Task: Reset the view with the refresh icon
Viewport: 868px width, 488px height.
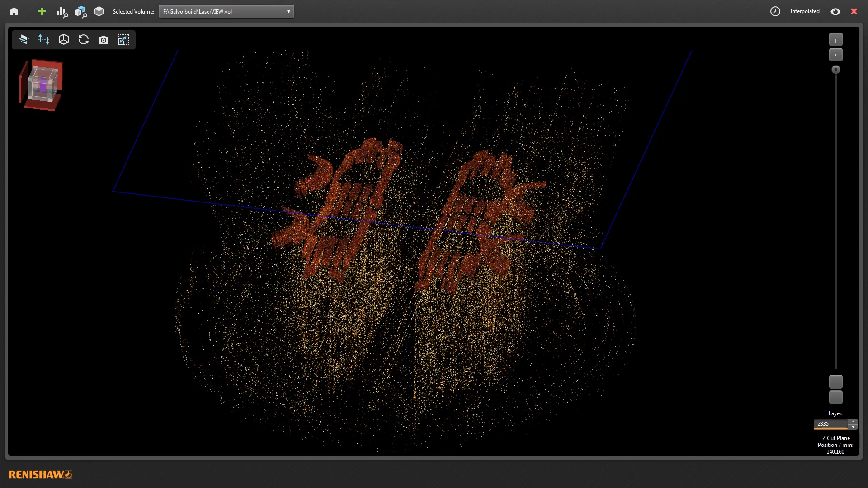Action: click(84, 40)
